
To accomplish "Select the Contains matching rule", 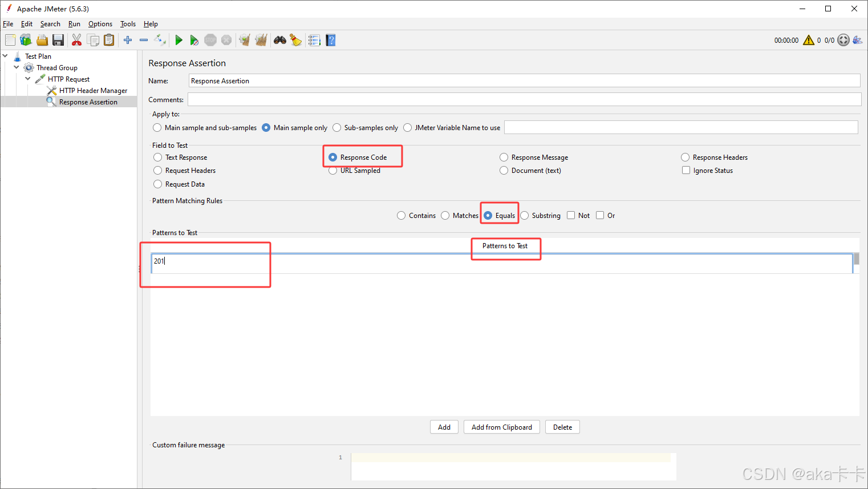I will pyautogui.click(x=401, y=216).
